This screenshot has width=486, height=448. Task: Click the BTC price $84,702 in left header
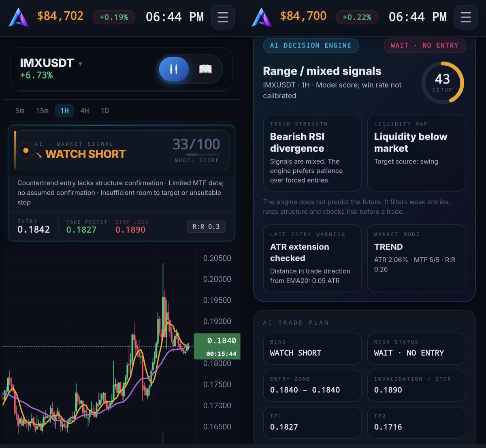(60, 16)
